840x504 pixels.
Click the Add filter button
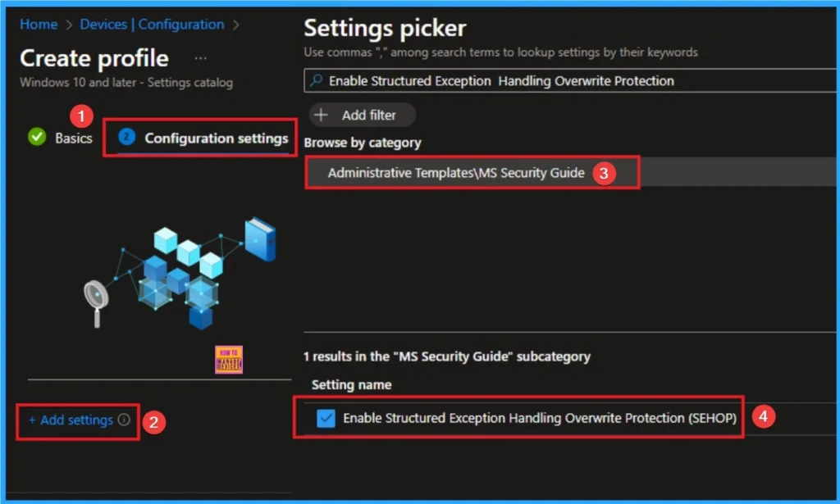click(361, 115)
